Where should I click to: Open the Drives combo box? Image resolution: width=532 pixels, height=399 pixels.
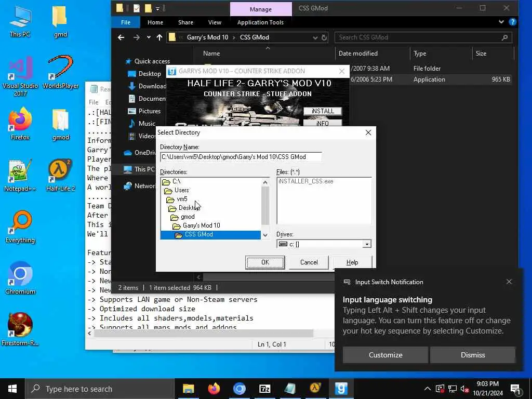coord(324,244)
